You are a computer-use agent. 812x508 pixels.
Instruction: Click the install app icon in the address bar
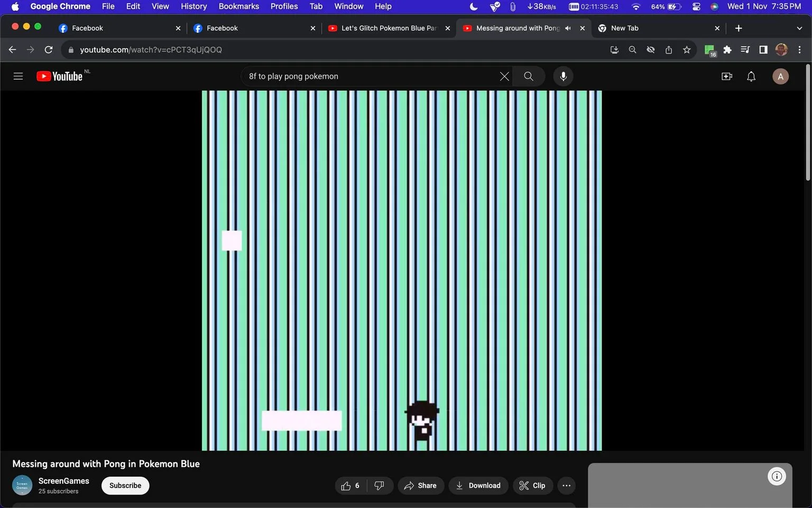[x=614, y=50]
